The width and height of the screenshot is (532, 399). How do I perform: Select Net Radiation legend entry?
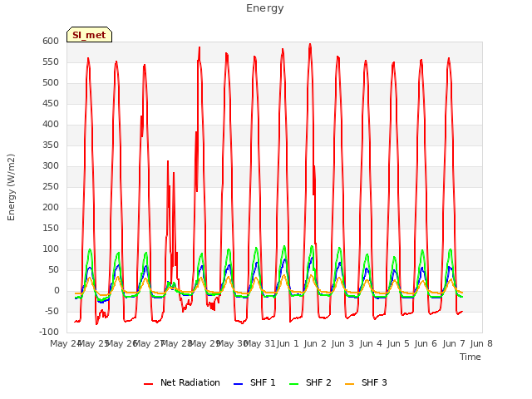pyautogui.click(x=182, y=382)
